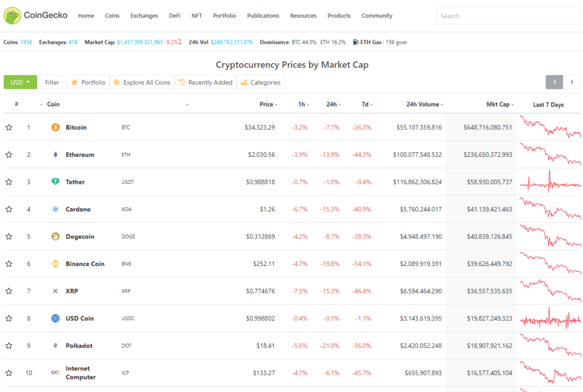
Task: Open the Publications menu
Action: 263,16
